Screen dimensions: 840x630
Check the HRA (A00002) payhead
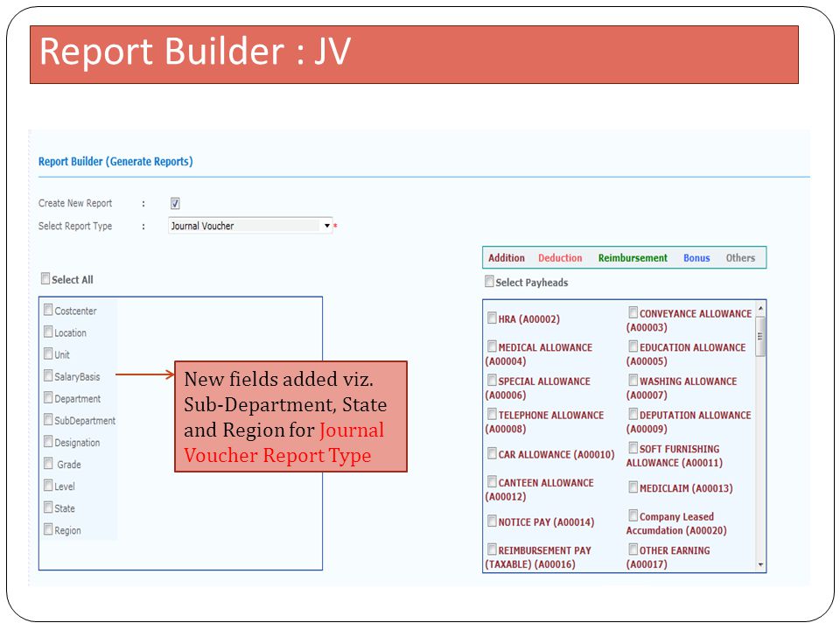coord(492,318)
